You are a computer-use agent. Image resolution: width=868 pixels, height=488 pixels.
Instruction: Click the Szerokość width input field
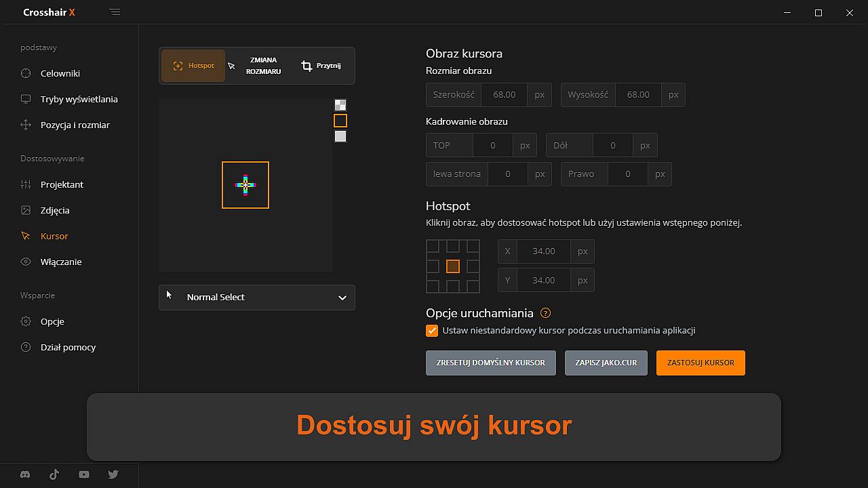click(x=505, y=95)
